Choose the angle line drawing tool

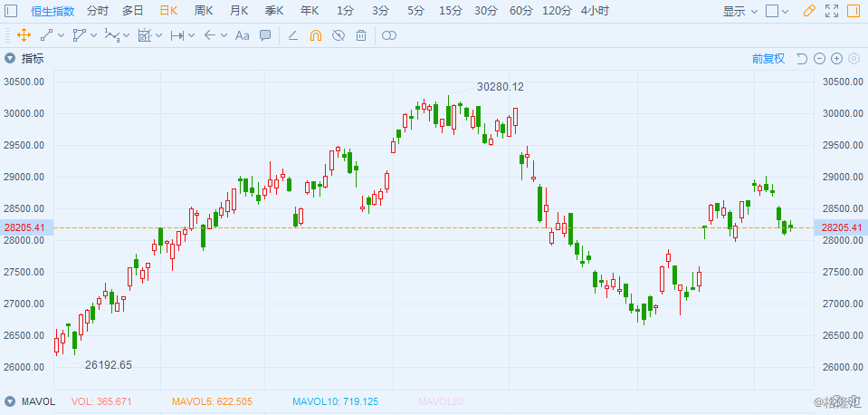[x=293, y=35]
